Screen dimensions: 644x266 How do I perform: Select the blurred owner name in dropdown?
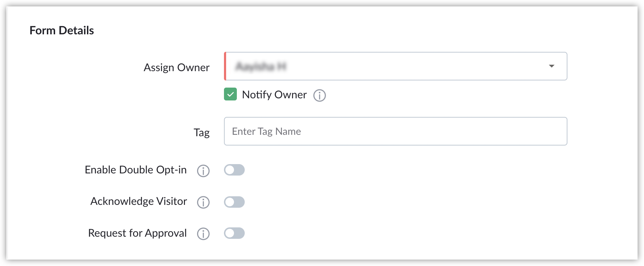[x=261, y=66]
